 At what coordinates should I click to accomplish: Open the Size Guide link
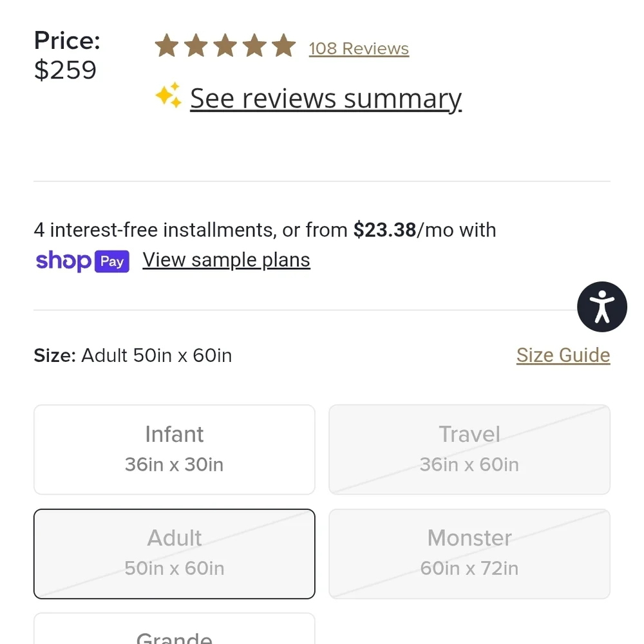(x=563, y=355)
